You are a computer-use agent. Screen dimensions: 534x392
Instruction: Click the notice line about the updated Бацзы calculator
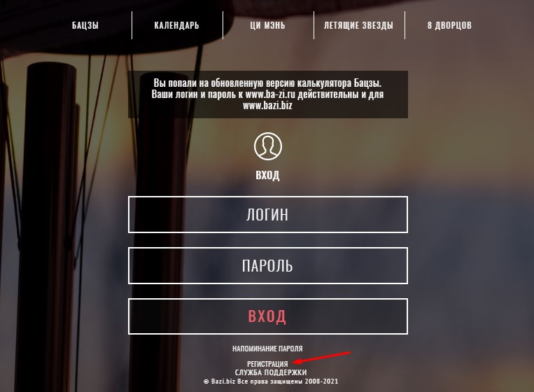click(x=267, y=83)
